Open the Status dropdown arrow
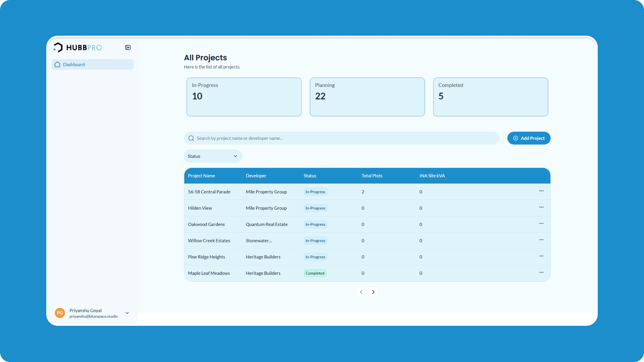This screenshot has height=362, width=644. click(235, 156)
